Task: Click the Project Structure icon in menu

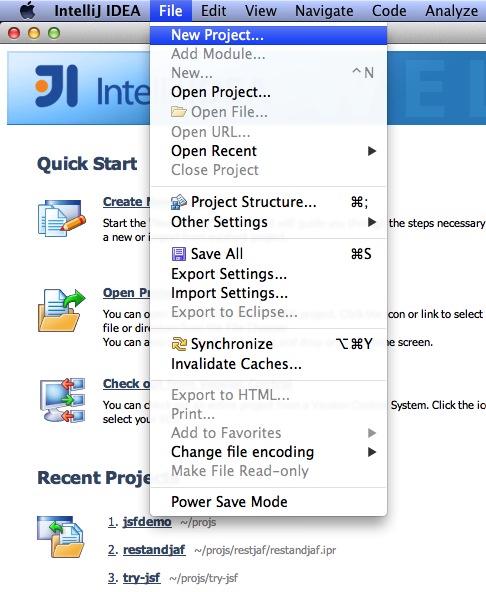Action: (x=179, y=202)
